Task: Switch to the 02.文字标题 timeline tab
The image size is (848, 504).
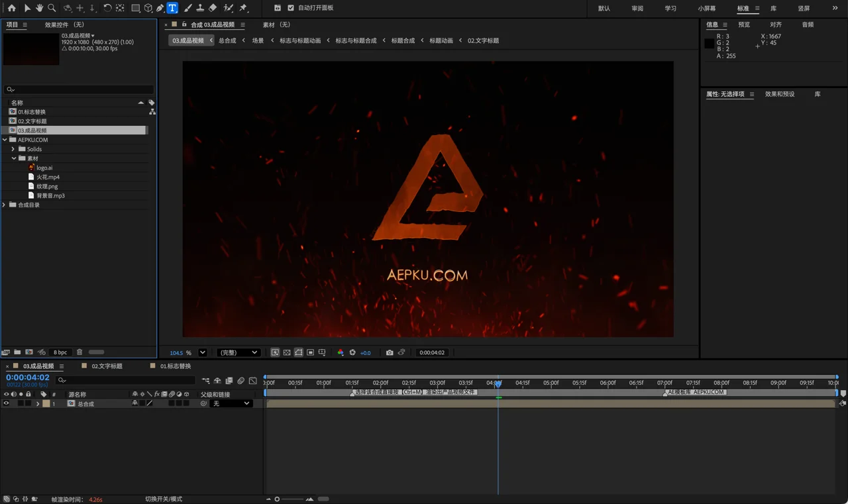Action: point(107,366)
